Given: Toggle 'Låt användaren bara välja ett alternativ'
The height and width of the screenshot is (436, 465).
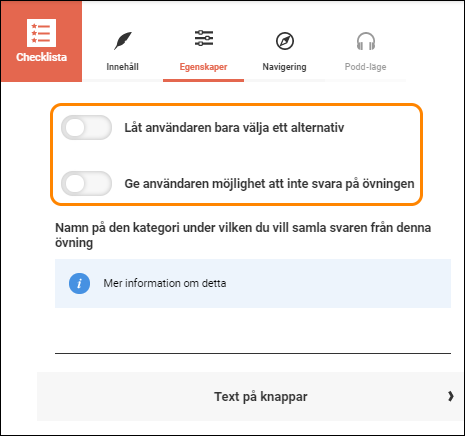Looking at the screenshot, I should 86,128.
